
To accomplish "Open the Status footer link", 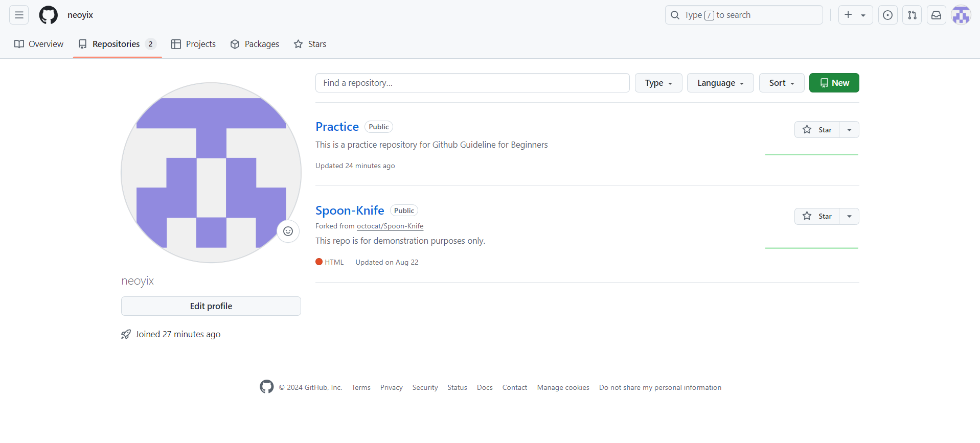I will click(458, 387).
